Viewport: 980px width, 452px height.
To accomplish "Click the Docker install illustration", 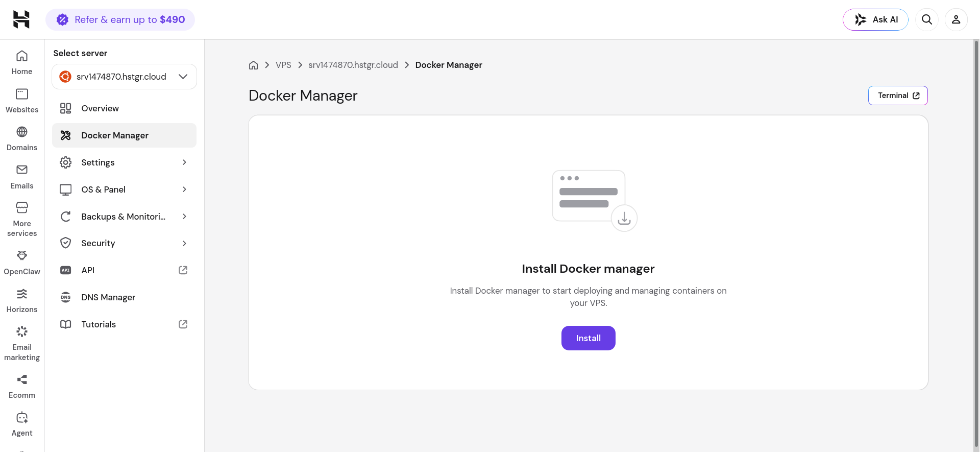I will point(595,200).
